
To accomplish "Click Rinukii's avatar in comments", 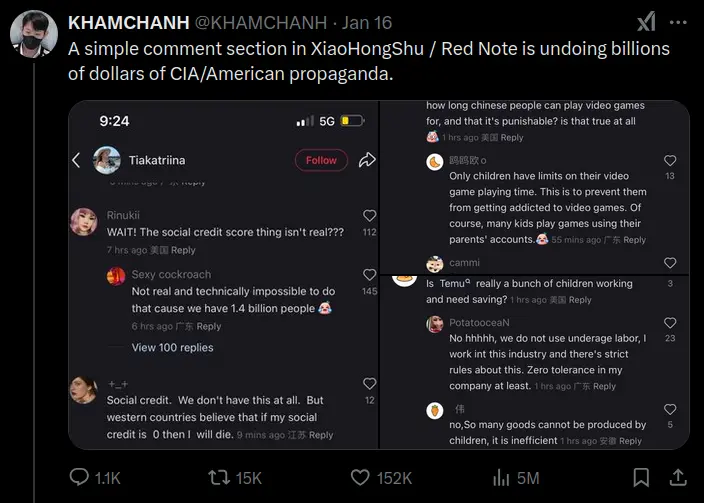I will [83, 222].
